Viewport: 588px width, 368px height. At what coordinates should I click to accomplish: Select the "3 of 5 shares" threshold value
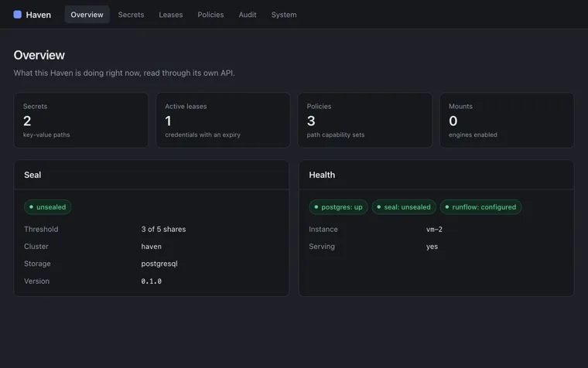pos(163,230)
